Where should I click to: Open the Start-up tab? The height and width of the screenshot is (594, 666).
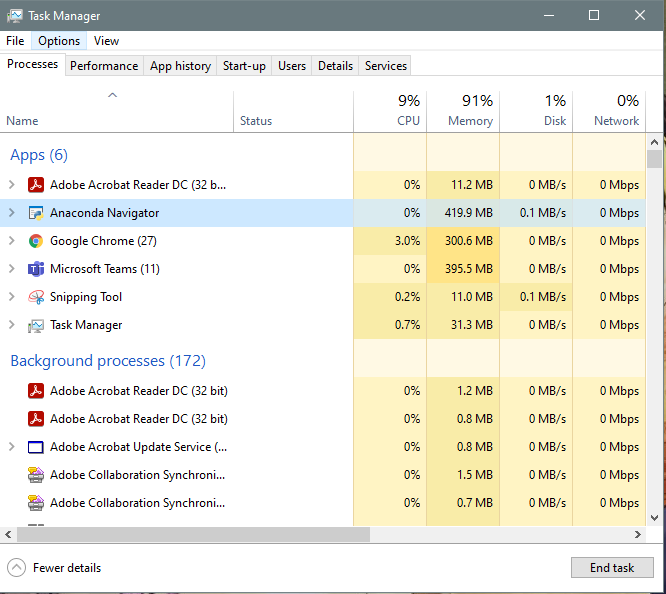244,66
